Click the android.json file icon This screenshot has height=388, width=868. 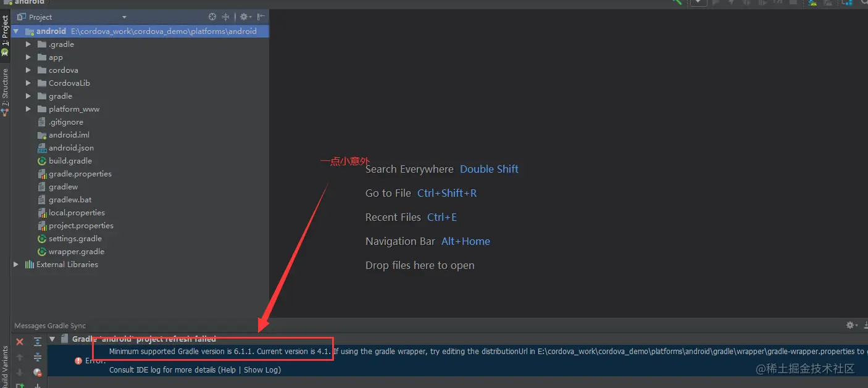coord(42,148)
